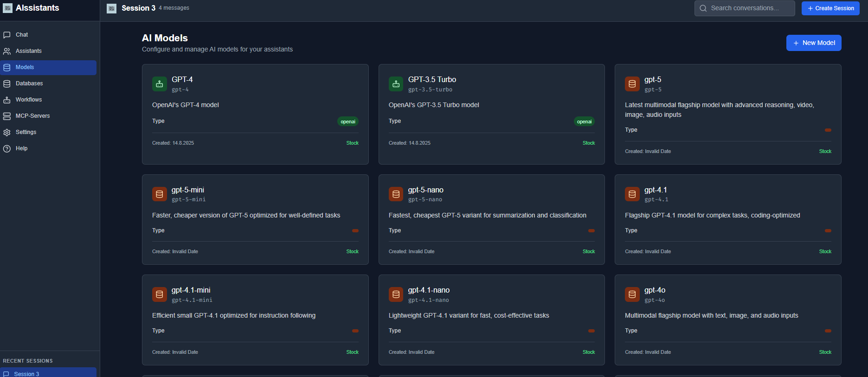Click the orange icon on gpt-4o card
Viewport: 868px width, 377px height.
[632, 294]
